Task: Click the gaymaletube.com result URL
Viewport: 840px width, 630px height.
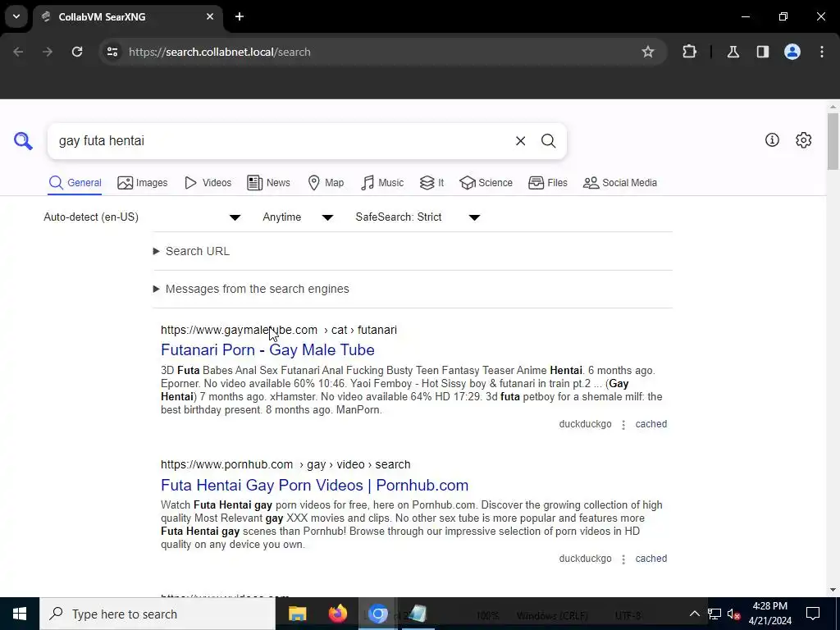Action: point(279,330)
